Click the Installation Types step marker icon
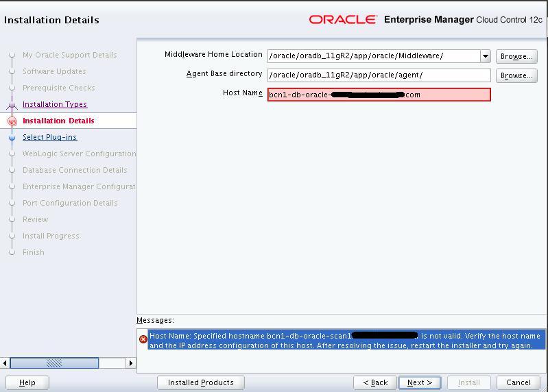This screenshot has height=392, width=548. coord(12,105)
